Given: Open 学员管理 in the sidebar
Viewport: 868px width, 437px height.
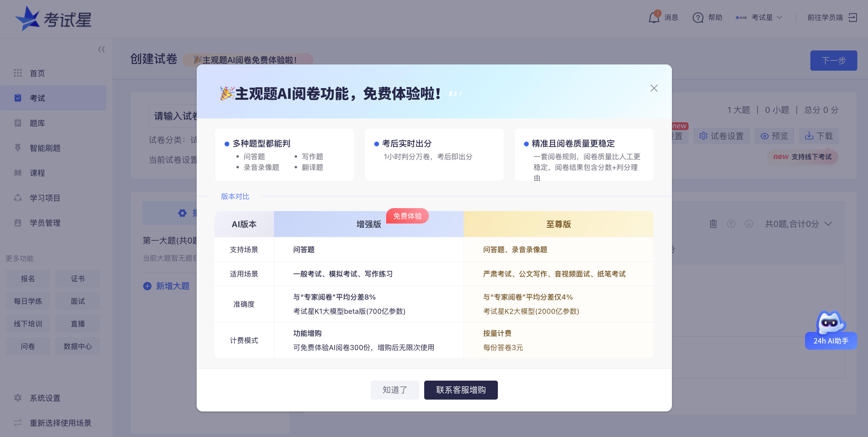Looking at the screenshot, I should click(x=53, y=223).
